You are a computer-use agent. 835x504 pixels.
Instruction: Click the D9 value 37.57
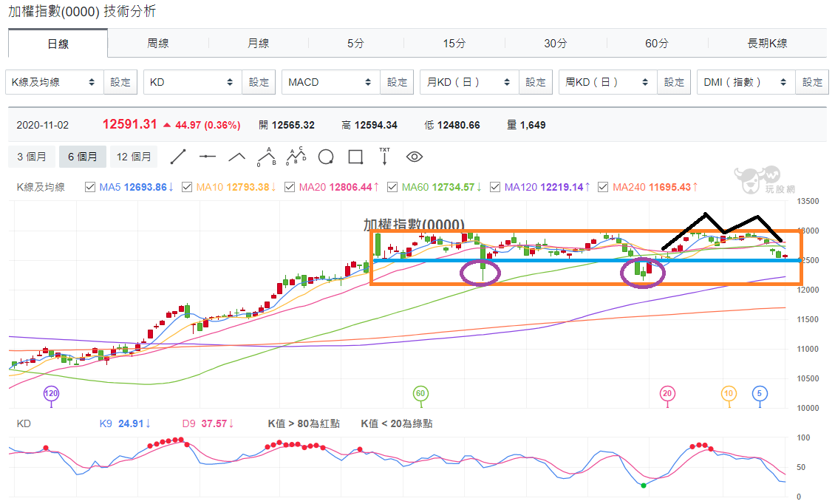[214, 423]
